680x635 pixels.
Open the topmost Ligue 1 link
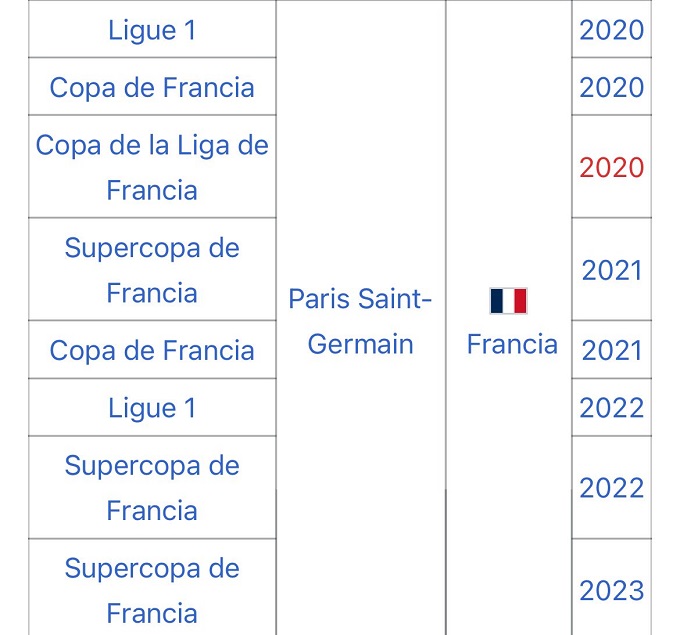click(x=152, y=30)
